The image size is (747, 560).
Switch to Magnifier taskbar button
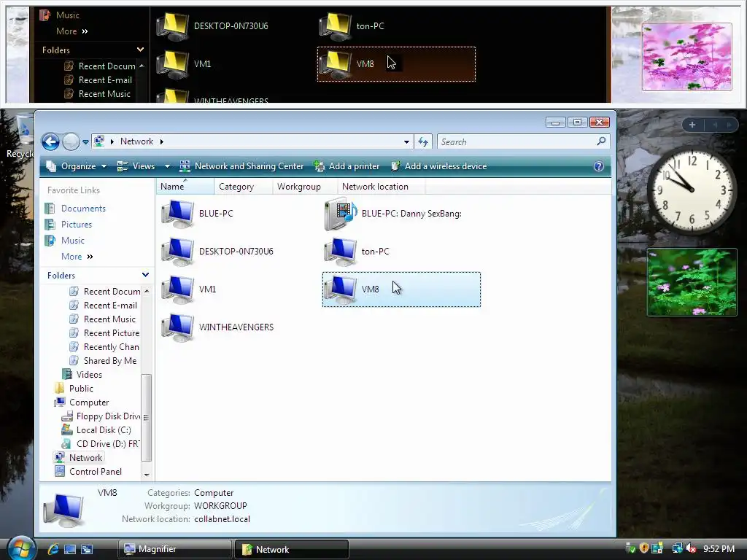[x=174, y=549]
